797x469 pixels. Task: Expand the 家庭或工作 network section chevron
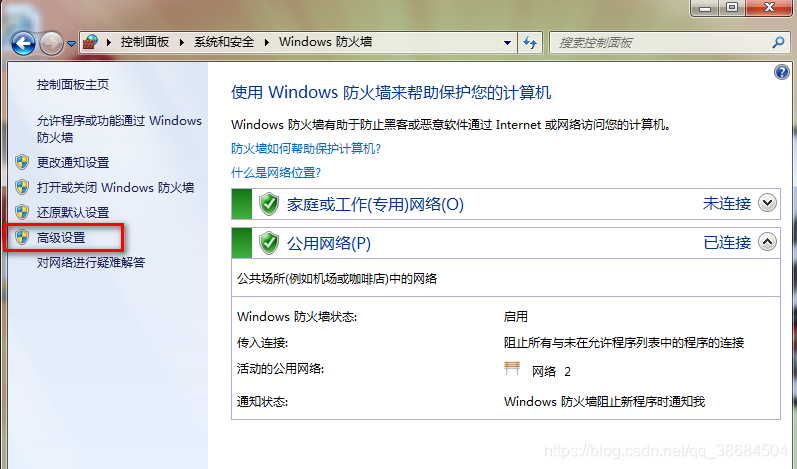(x=768, y=203)
